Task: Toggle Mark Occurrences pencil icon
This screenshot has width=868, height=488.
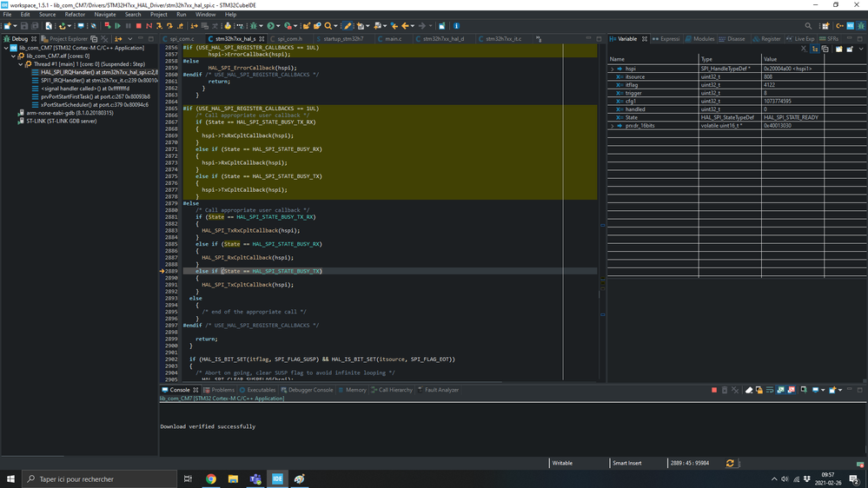Action: point(348,26)
